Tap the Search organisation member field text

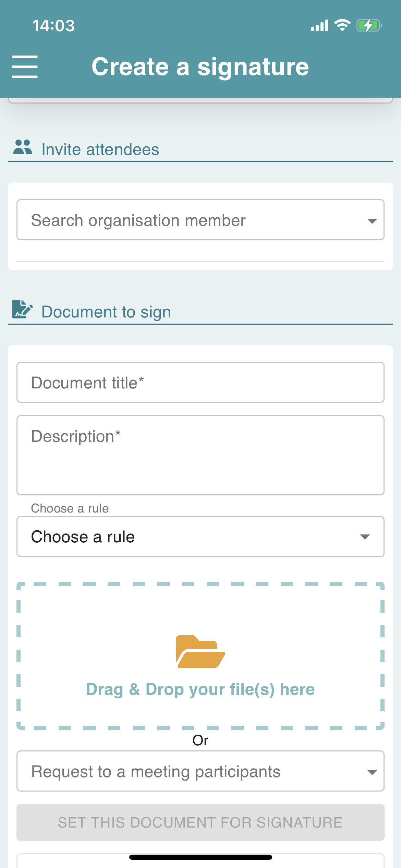coord(138,220)
